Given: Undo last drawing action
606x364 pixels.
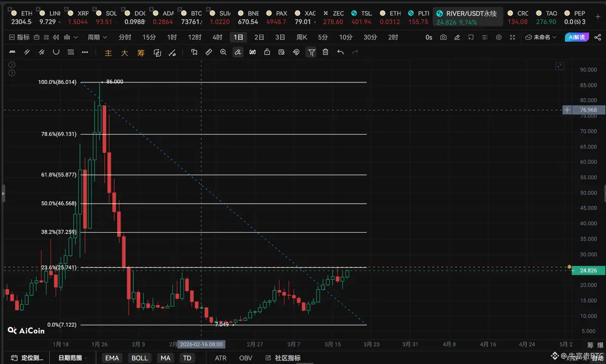Looking at the screenshot, I should [340, 52].
